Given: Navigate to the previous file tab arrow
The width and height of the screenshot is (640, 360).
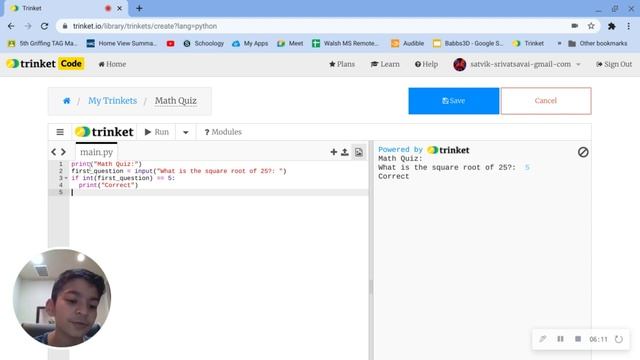Looking at the screenshot, I should [x=54, y=152].
